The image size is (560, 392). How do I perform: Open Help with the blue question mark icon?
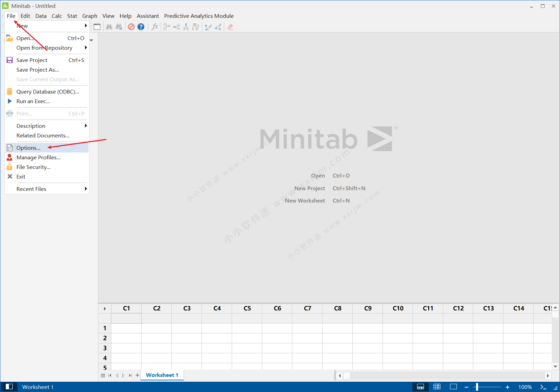[141, 27]
